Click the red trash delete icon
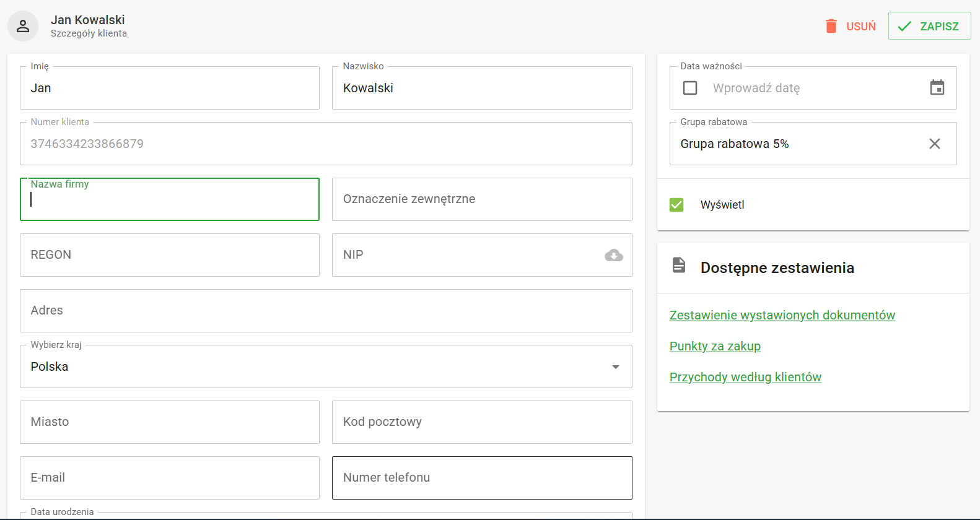Screen dimensions: 980x520 tap(831, 26)
